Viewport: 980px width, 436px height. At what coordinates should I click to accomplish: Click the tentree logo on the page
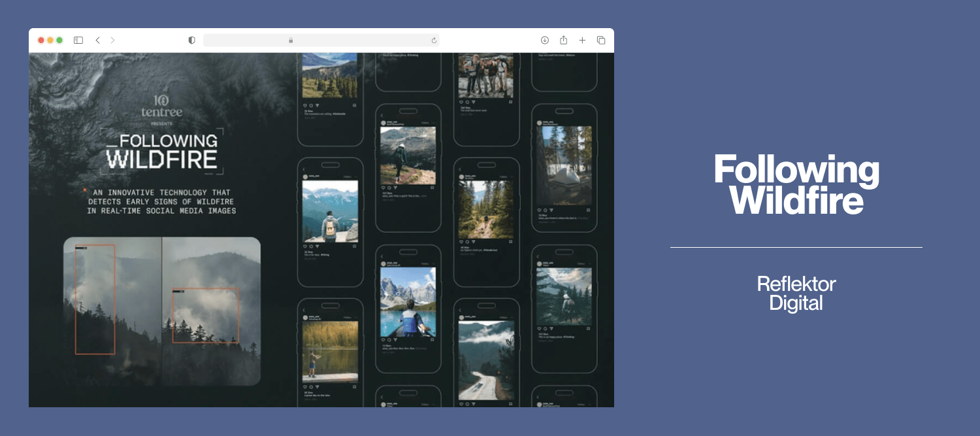161,106
